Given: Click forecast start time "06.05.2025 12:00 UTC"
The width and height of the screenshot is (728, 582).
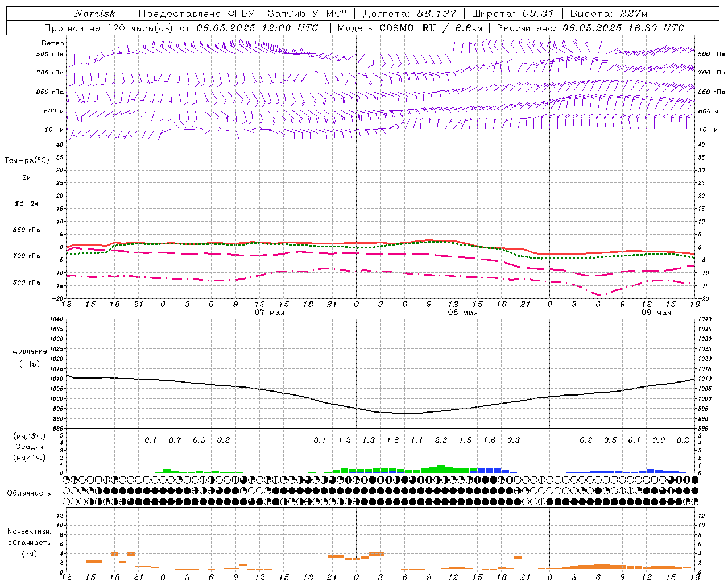Looking at the screenshot, I should click(257, 28).
